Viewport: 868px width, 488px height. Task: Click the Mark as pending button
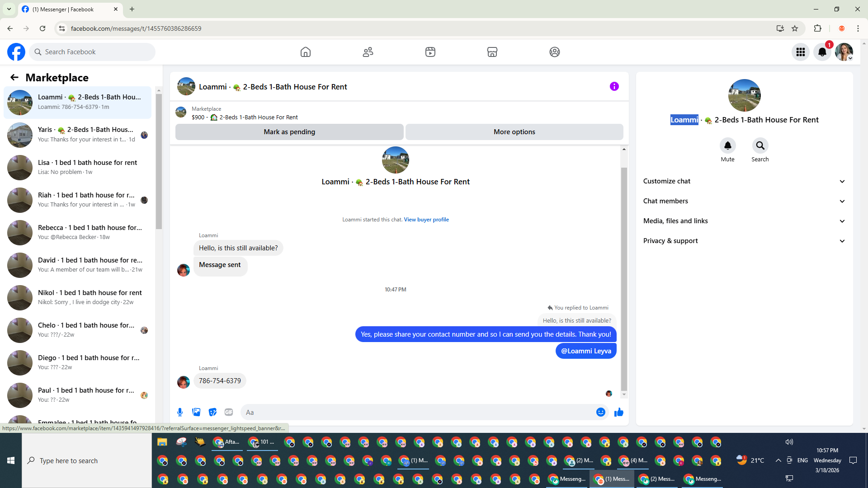[289, 132]
